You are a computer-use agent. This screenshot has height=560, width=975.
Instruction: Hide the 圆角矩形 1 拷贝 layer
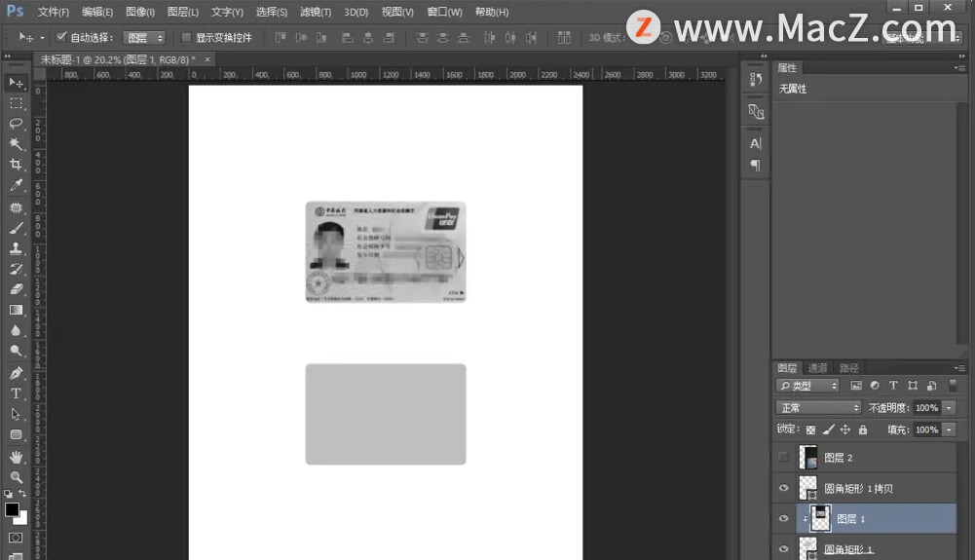pos(784,488)
